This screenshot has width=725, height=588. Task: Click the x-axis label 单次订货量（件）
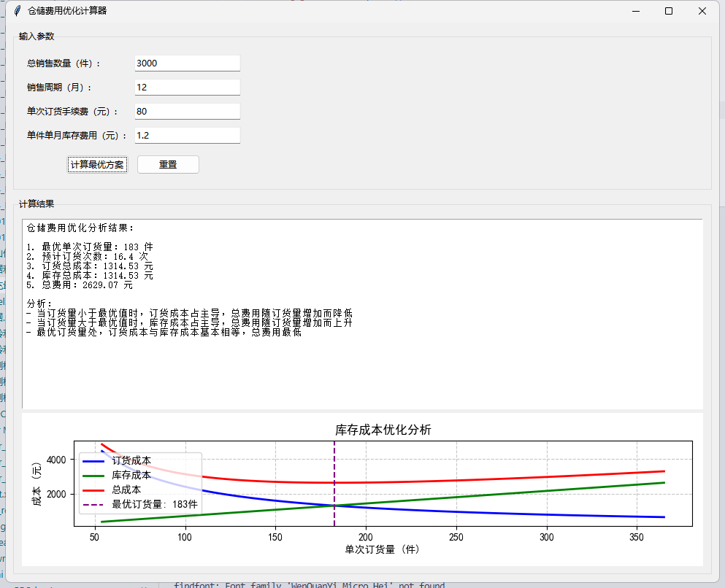coord(382,549)
